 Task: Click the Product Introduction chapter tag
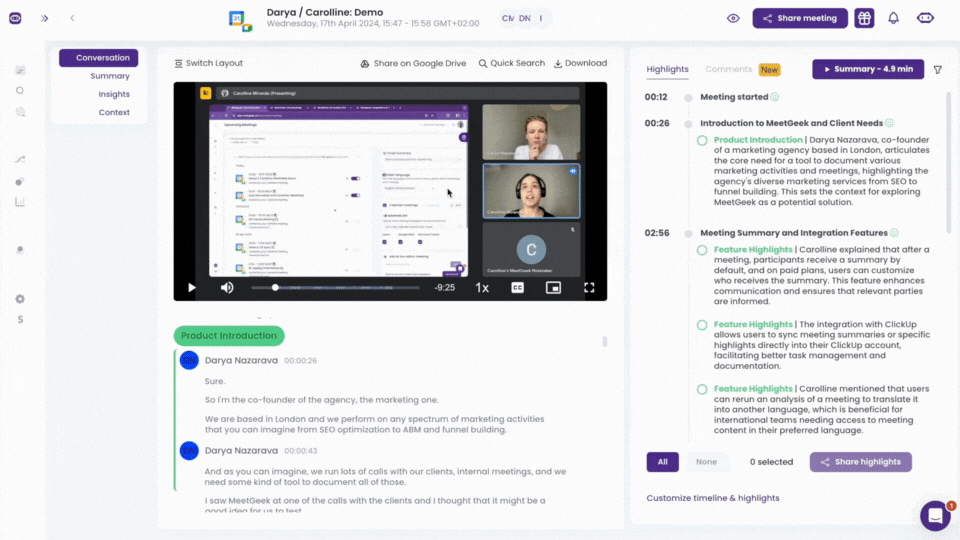(x=229, y=336)
